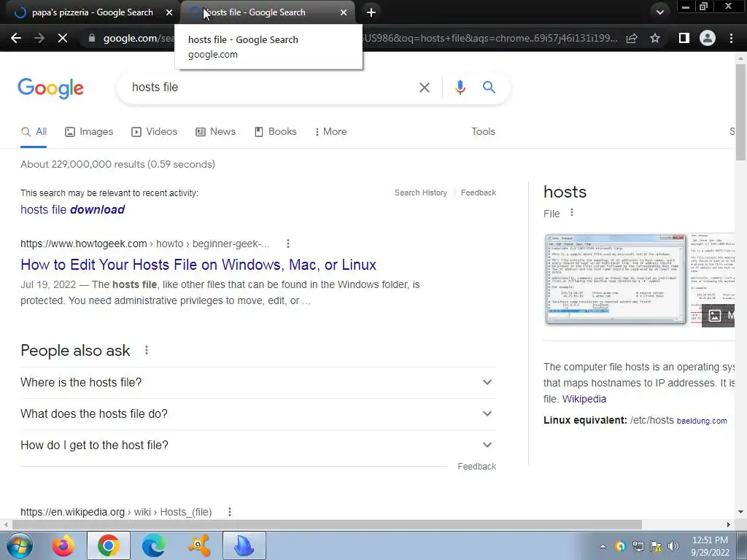Click the horizontal scrollbar
This screenshot has height=560, width=747.
pos(327,524)
